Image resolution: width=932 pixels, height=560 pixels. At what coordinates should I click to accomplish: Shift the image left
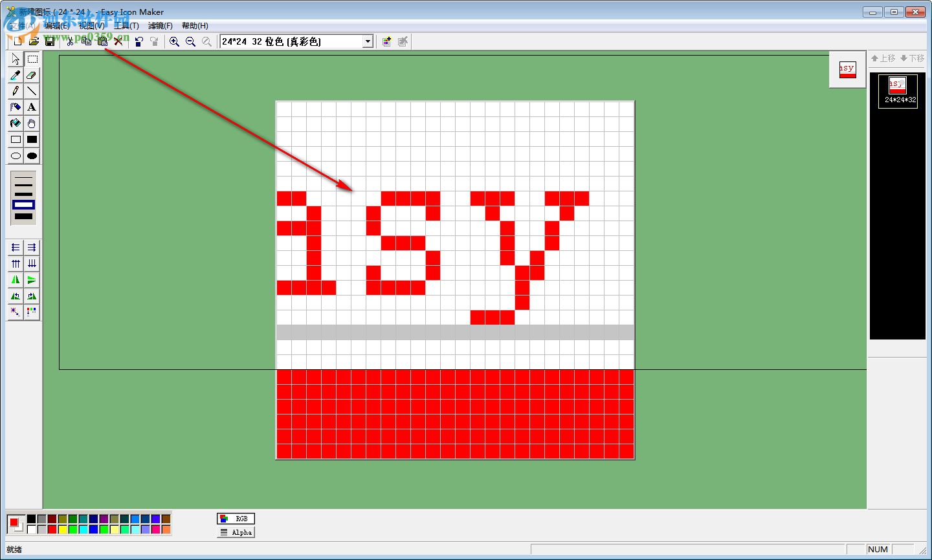click(x=16, y=248)
